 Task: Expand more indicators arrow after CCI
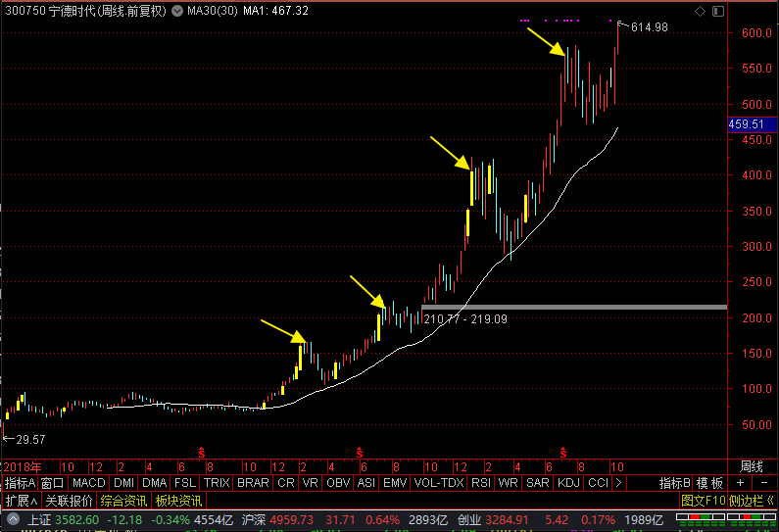(618, 483)
